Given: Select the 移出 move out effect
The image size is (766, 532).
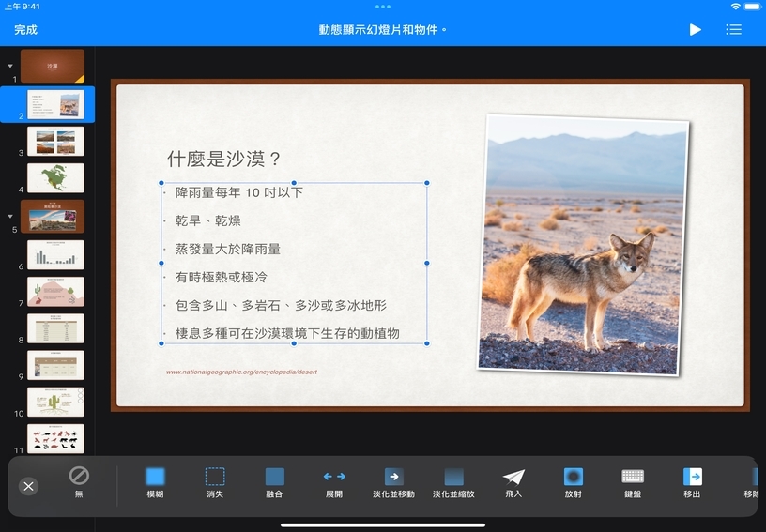Looking at the screenshot, I should [x=692, y=482].
